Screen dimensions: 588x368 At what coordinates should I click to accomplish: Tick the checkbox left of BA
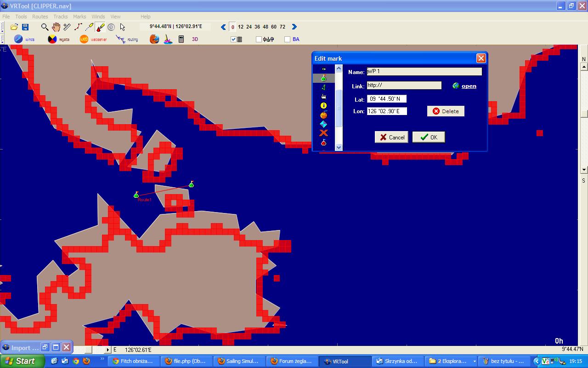288,39
